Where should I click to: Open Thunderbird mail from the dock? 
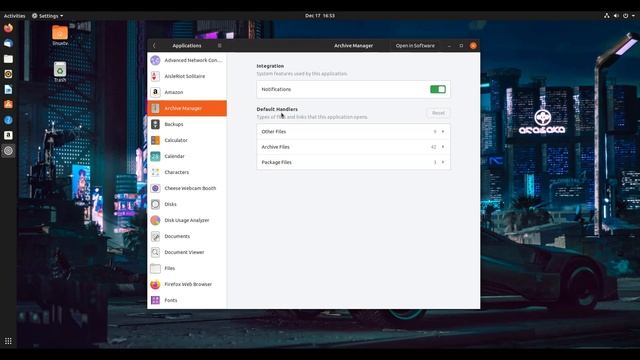(8, 43)
